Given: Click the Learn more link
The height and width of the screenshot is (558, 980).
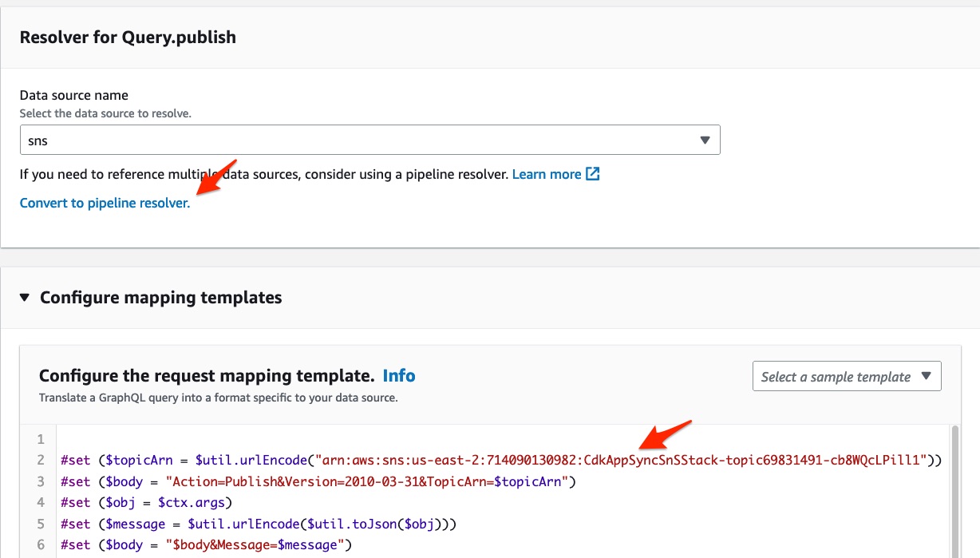Looking at the screenshot, I should tap(547, 174).
